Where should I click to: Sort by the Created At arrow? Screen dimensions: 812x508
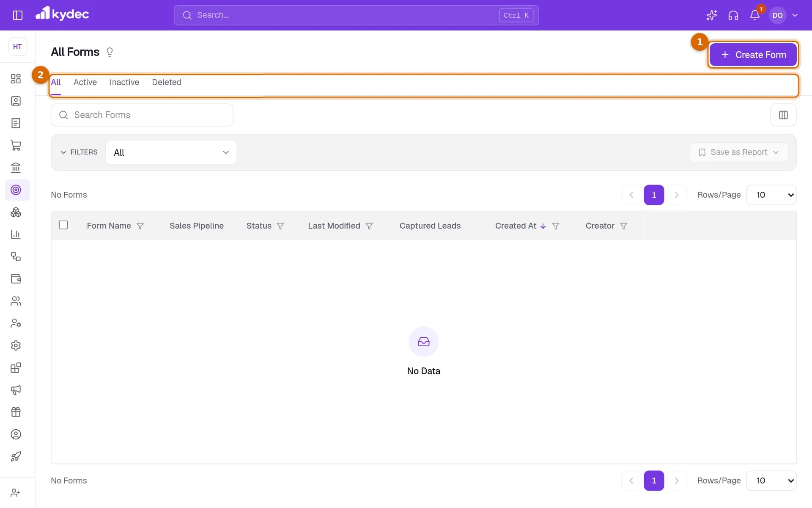point(543,226)
